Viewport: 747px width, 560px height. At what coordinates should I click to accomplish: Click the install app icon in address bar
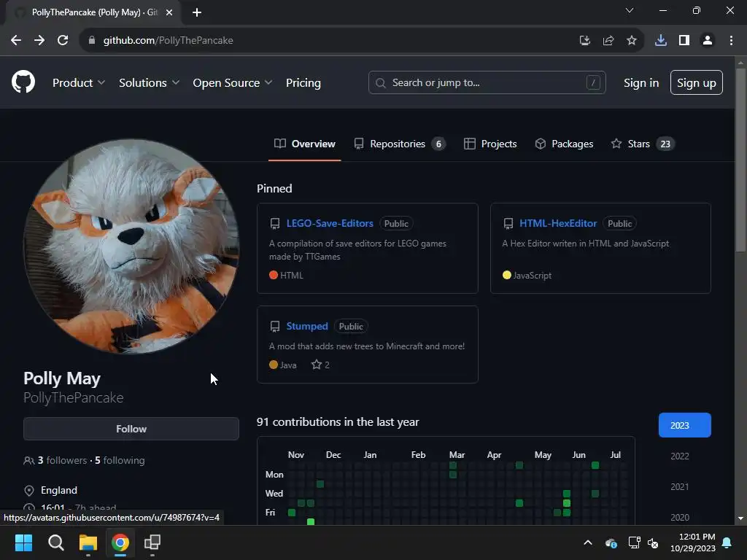(x=584, y=41)
